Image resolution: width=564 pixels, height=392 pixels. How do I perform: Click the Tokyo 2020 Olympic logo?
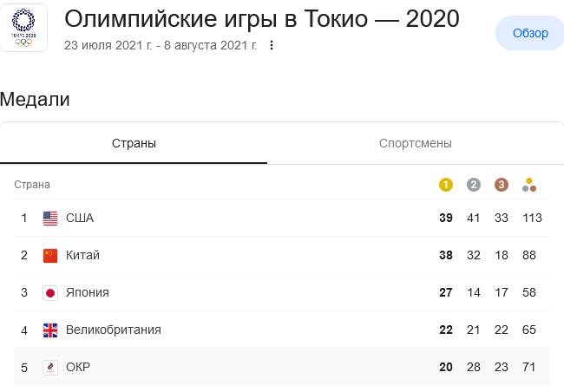pyautogui.click(x=23, y=28)
